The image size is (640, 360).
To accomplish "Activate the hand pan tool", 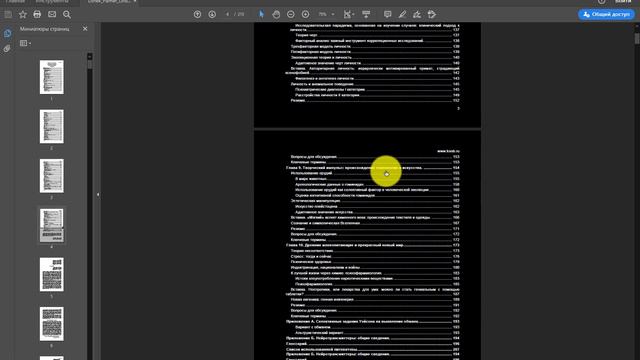I will pyautogui.click(x=276, y=14).
